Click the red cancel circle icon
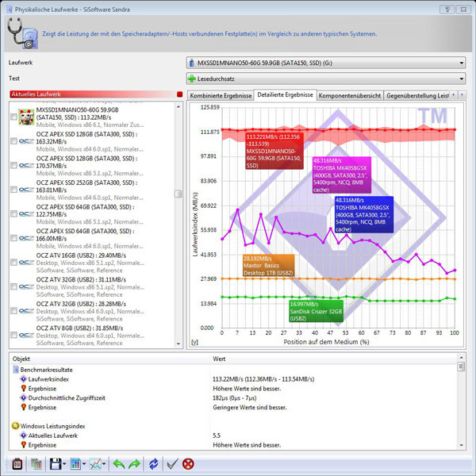Image resolution: width=476 pixels, height=476 pixels. pos(188,464)
